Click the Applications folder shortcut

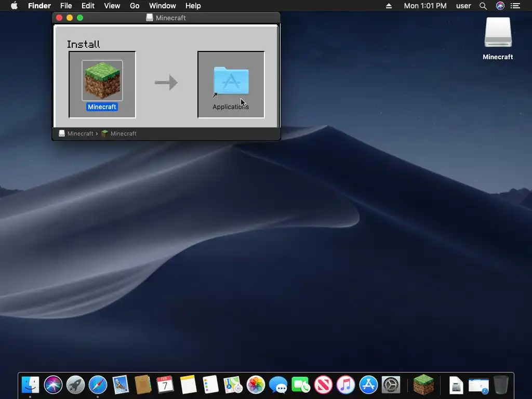pos(231,82)
